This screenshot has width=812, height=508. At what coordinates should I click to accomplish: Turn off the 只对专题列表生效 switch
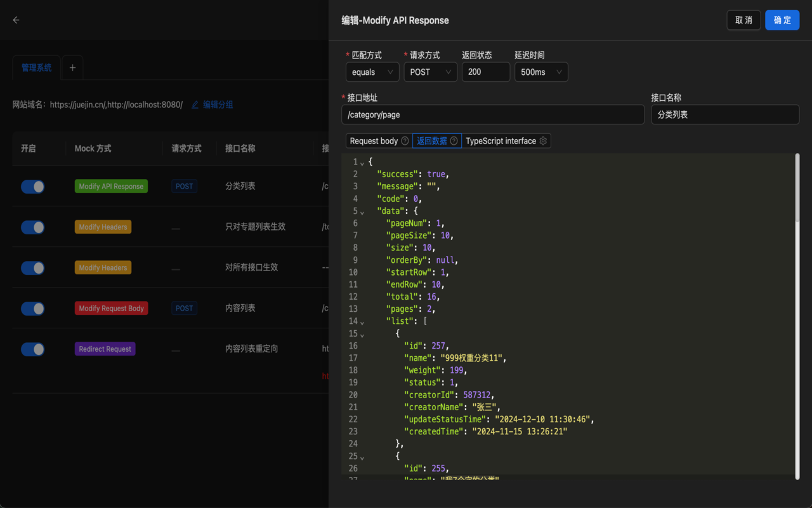pyautogui.click(x=32, y=227)
